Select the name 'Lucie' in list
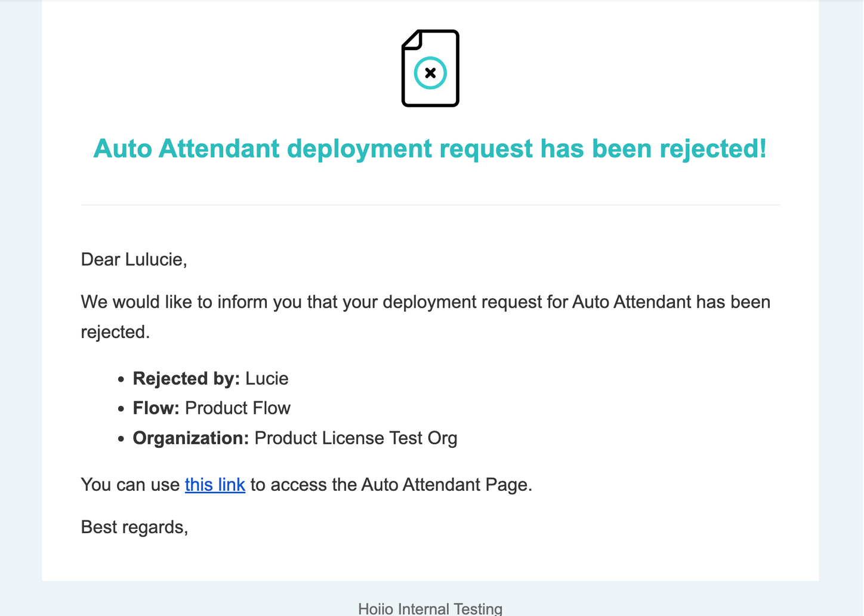The width and height of the screenshot is (864, 616). [267, 378]
